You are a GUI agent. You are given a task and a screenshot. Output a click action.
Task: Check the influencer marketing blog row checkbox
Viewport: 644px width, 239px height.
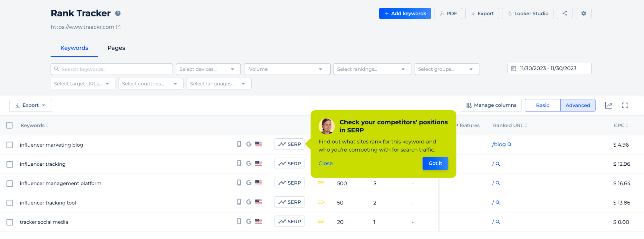(x=10, y=145)
